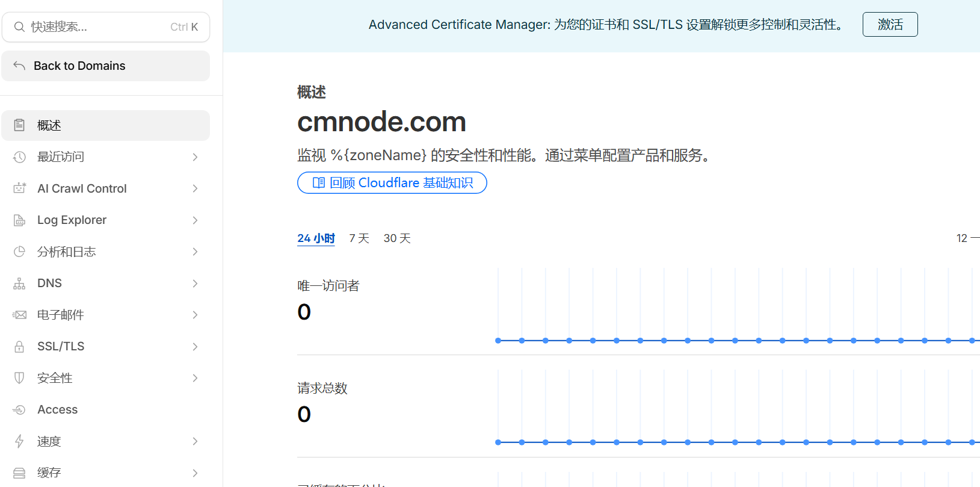Click the 缓存 storage icon

[19, 473]
